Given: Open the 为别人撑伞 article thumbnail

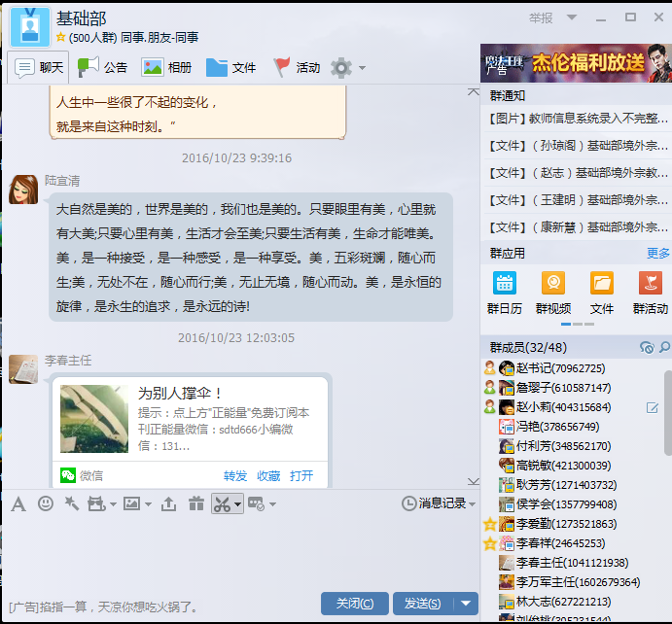Looking at the screenshot, I should click(x=93, y=418).
